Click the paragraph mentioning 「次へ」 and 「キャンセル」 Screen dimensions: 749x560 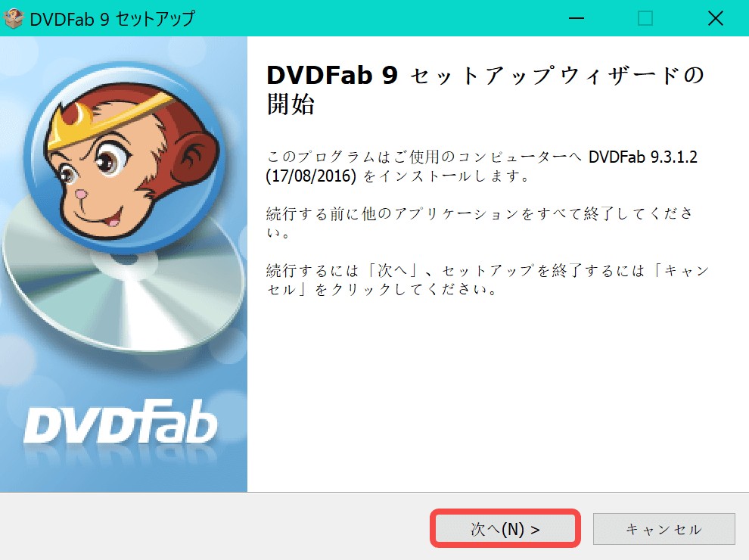[487, 280]
